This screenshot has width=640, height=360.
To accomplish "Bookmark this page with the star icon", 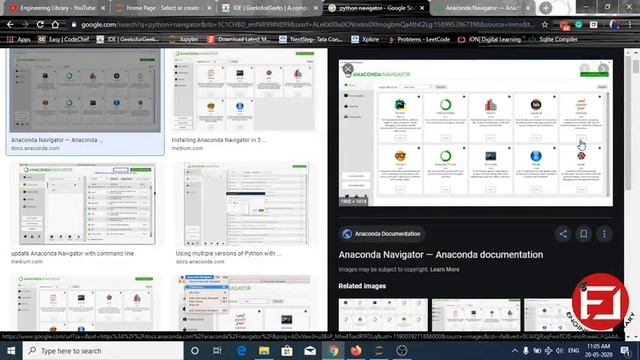I will point(544,24).
